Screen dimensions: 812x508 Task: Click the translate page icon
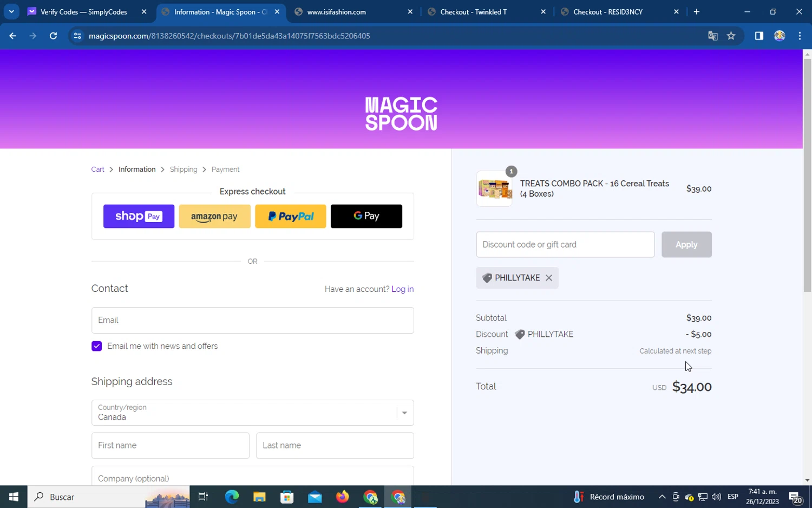712,36
